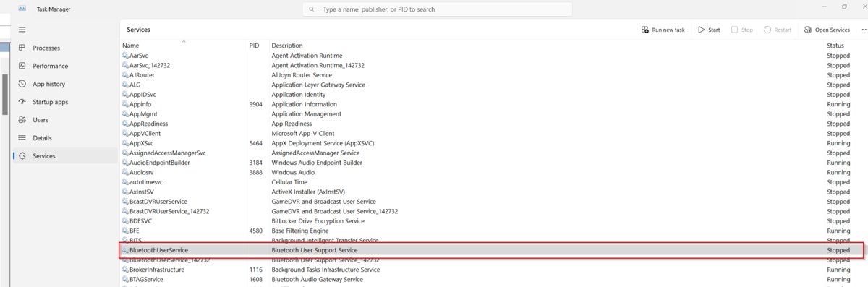Sort services by Name column header
The width and height of the screenshot is (868, 287).
click(184, 46)
